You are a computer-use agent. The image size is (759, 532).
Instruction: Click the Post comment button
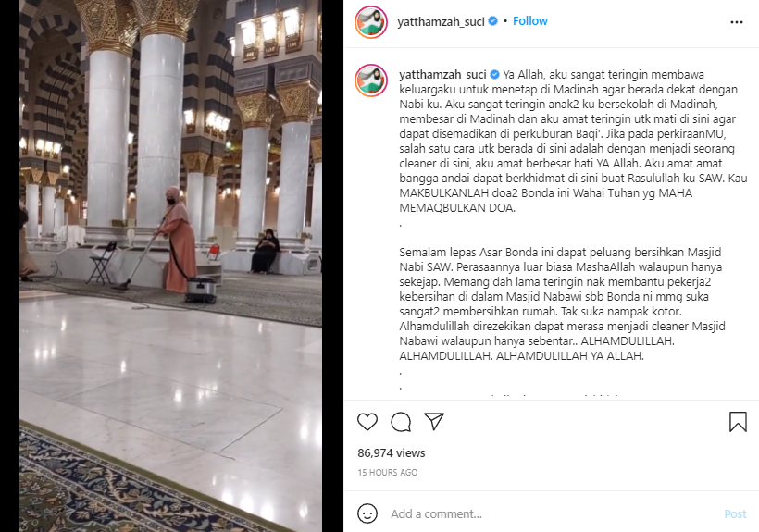735,513
